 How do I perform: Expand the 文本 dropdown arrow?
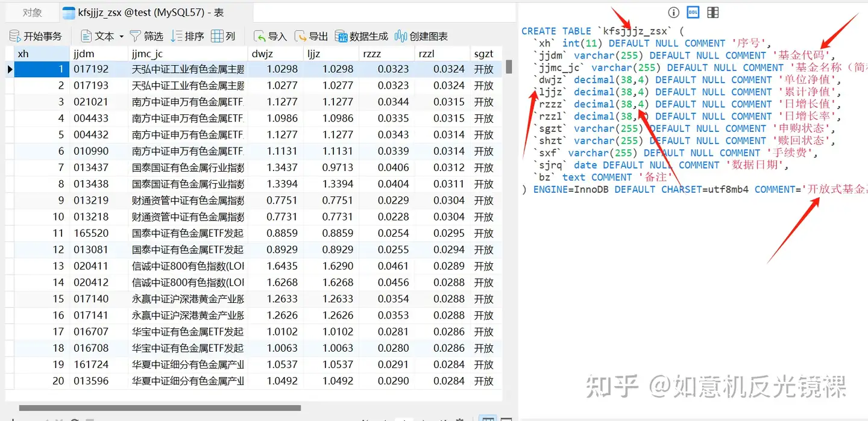point(121,37)
